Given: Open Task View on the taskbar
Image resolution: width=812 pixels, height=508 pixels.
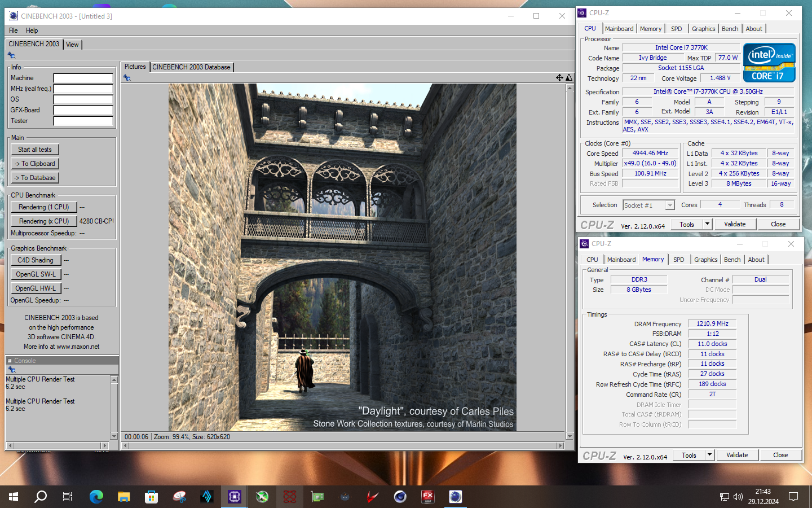Looking at the screenshot, I should click(x=68, y=497).
